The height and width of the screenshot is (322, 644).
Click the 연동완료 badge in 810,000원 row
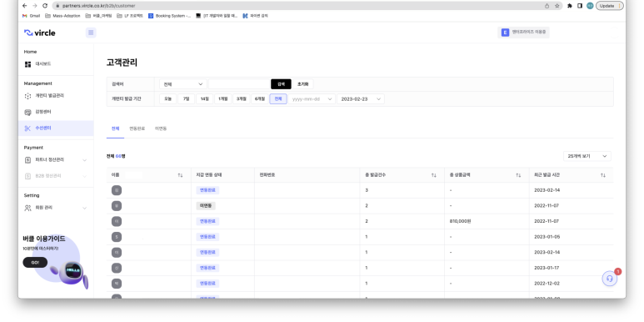[x=207, y=221]
